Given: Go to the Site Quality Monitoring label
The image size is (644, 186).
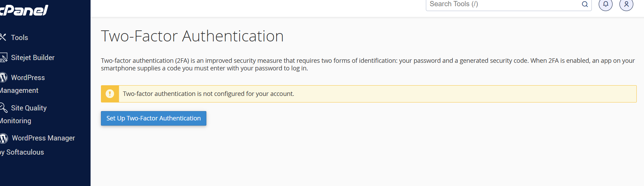Looking at the screenshot, I should click(x=23, y=114).
